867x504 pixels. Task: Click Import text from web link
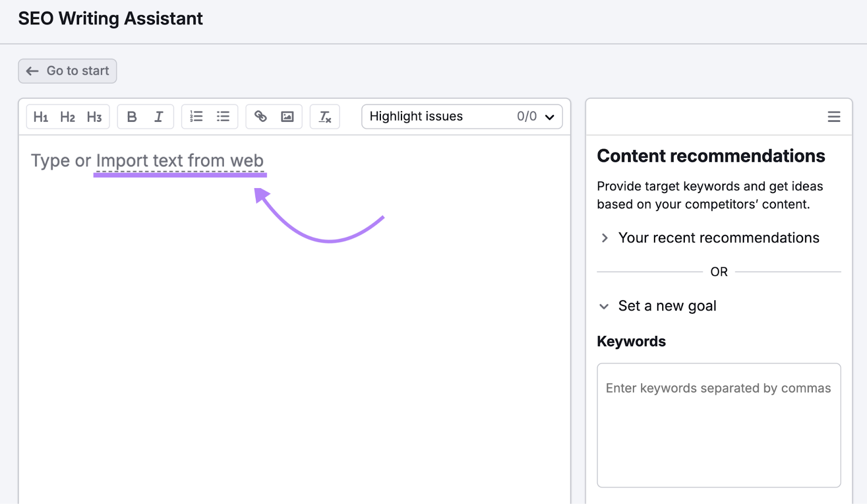point(179,161)
